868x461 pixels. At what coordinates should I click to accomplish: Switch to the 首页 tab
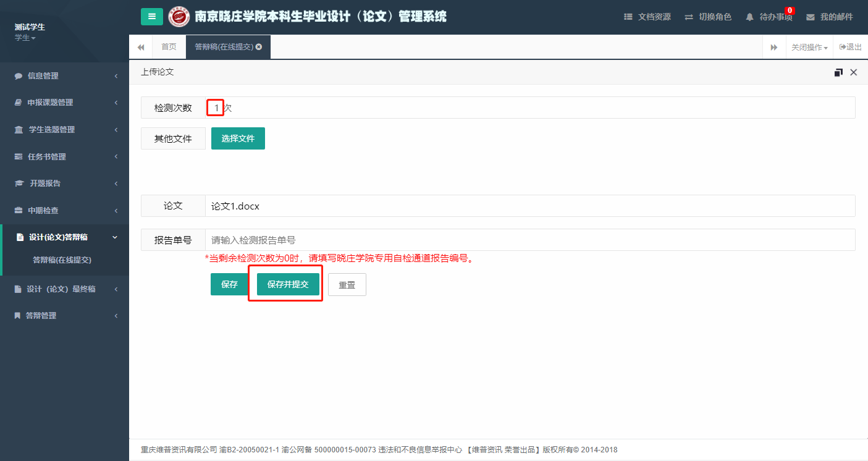coord(169,47)
